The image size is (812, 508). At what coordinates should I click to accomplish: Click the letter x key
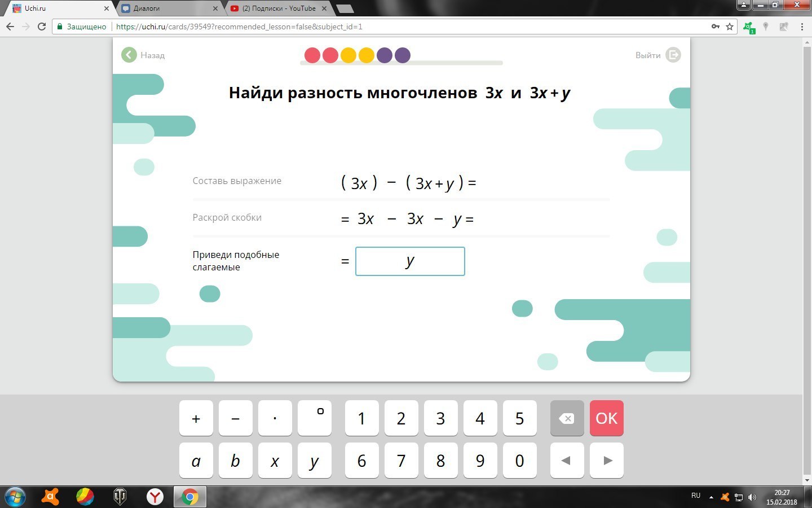[x=275, y=461]
